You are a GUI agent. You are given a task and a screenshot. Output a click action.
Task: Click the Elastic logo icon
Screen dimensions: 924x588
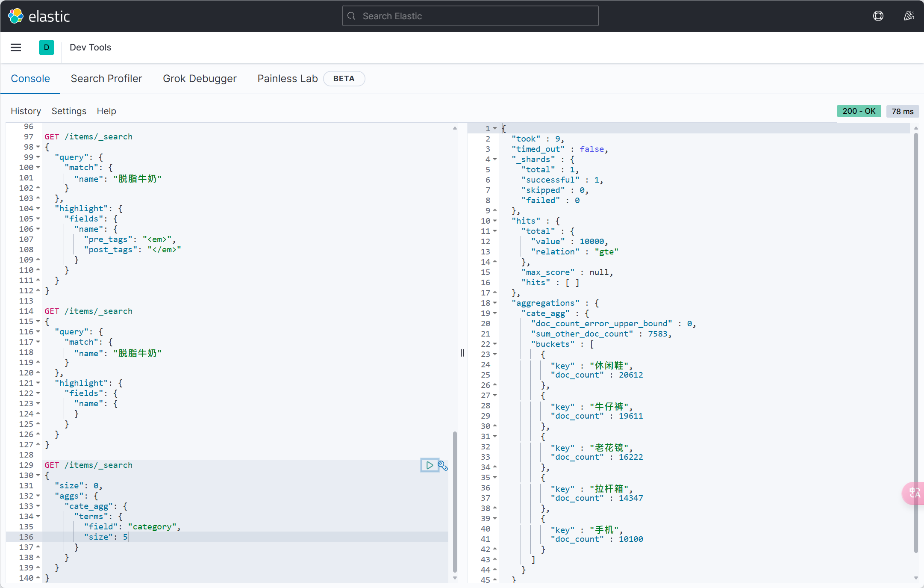pyautogui.click(x=16, y=16)
